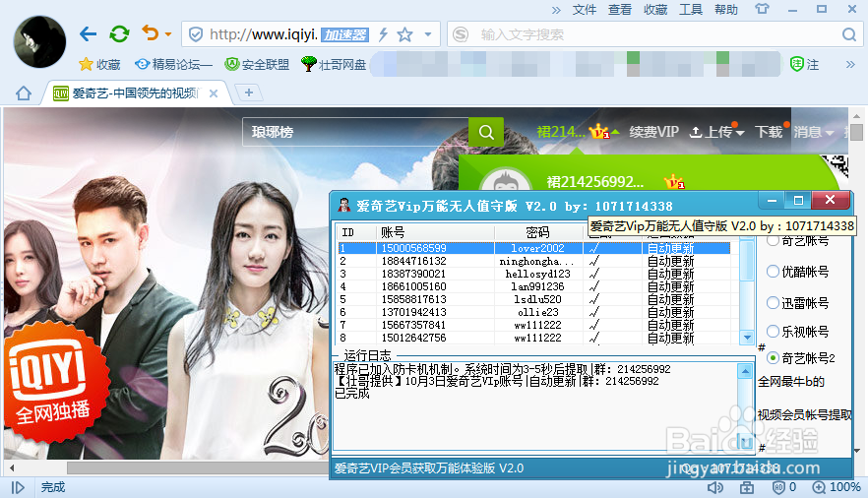868x498 pixels.
Task: Open the 收藏 favorites star bookmark
Action: click(99, 64)
